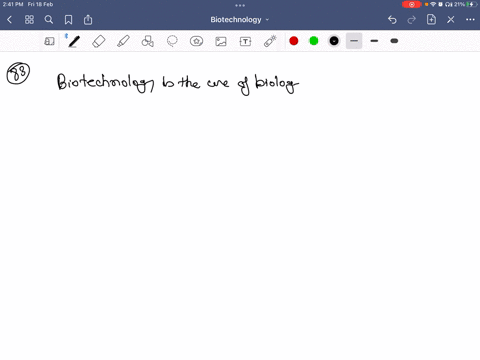Screen dimensions: 480x360
Task: Tap the handwritten word Biotechnology
Action: click(105, 82)
